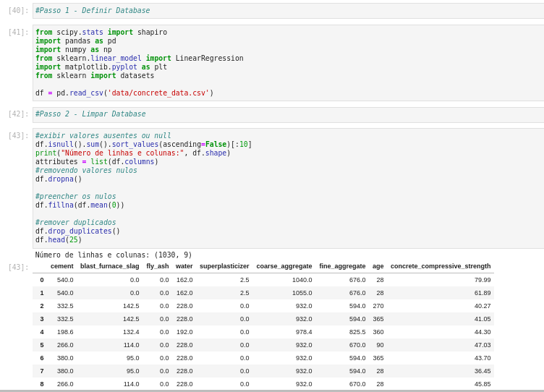Click the df.dropna() line

click(x=59, y=179)
